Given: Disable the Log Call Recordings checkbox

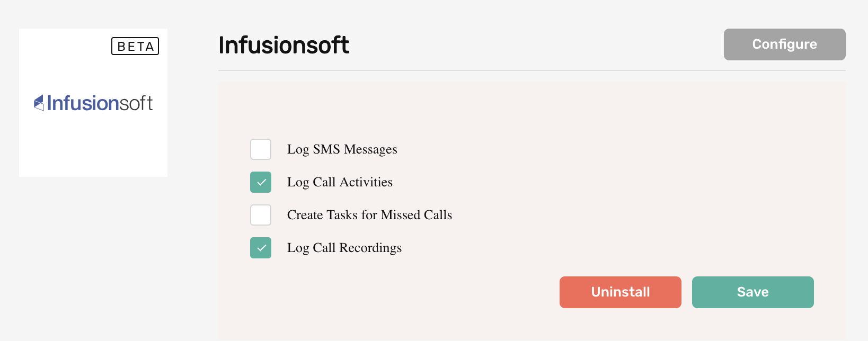Looking at the screenshot, I should pyautogui.click(x=261, y=248).
